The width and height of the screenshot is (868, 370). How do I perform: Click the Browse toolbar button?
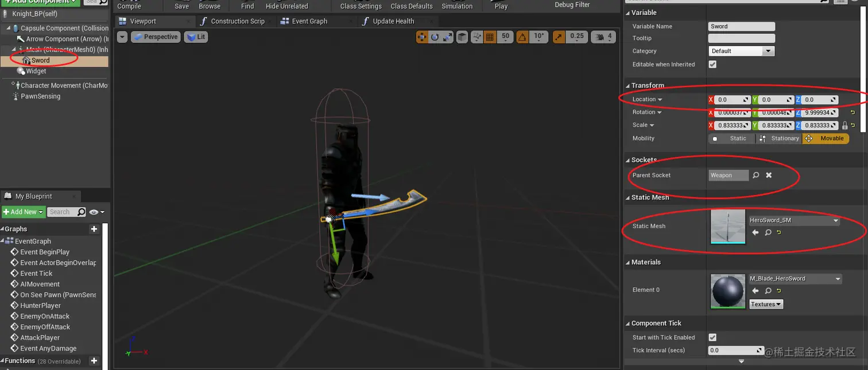point(210,6)
